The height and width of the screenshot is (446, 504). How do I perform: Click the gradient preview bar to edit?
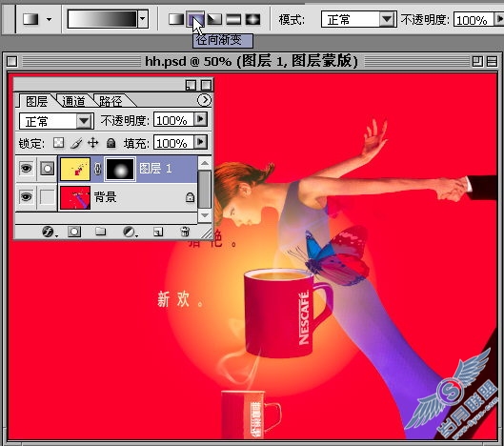[103, 19]
